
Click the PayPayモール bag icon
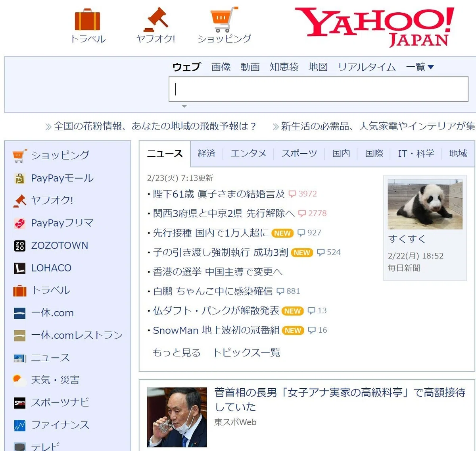pyautogui.click(x=19, y=178)
